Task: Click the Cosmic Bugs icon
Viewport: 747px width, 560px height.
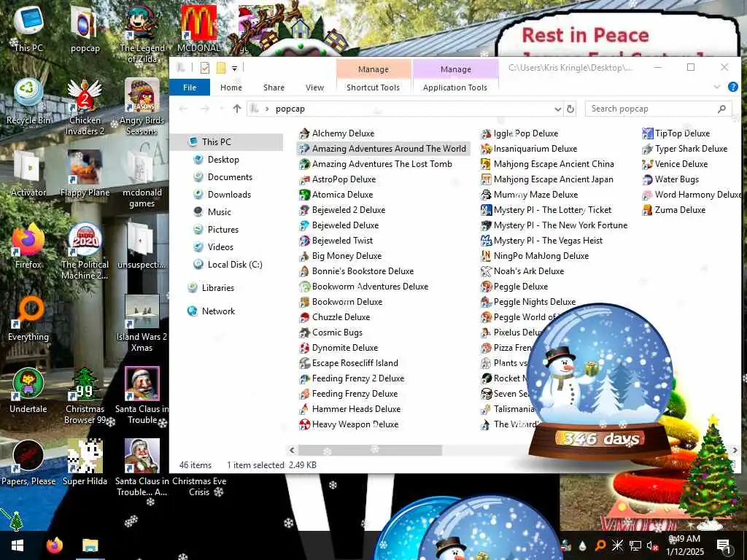Action: [304, 332]
